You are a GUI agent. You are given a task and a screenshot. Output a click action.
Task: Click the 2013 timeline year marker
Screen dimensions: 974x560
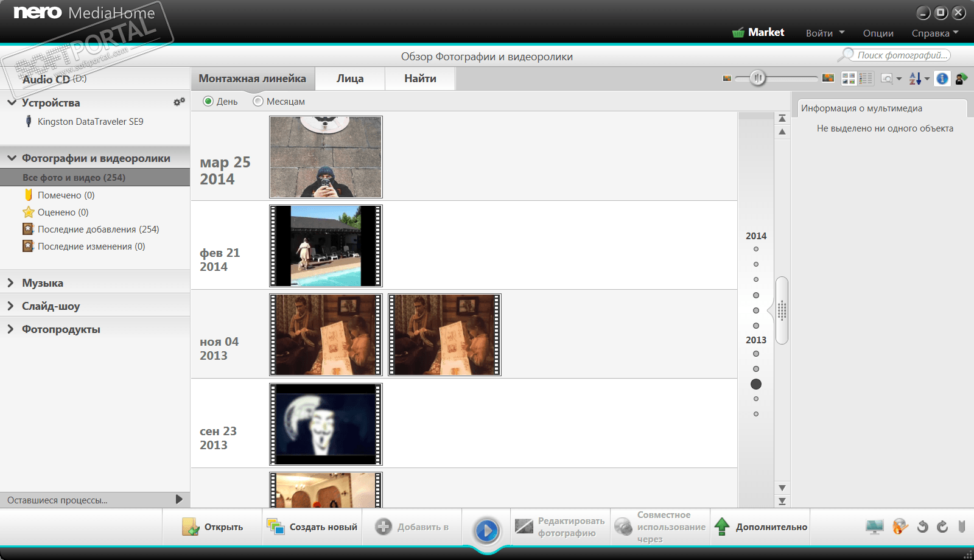pyautogui.click(x=756, y=340)
